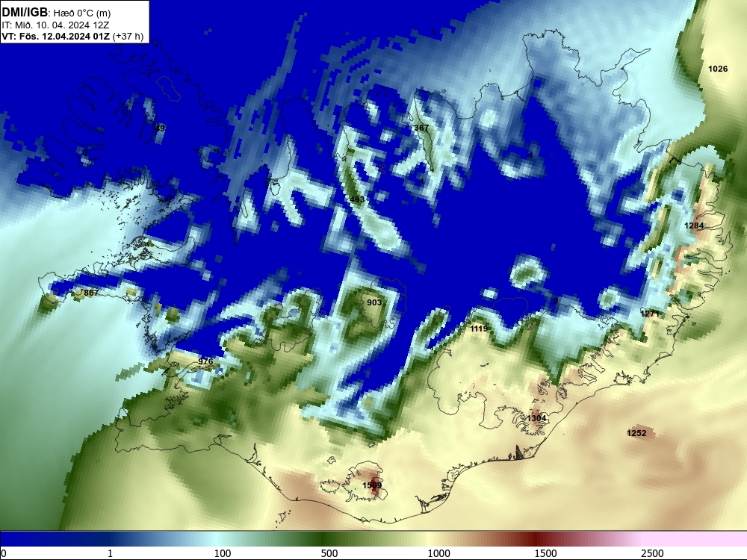Click the 867 map value label

[91, 293]
